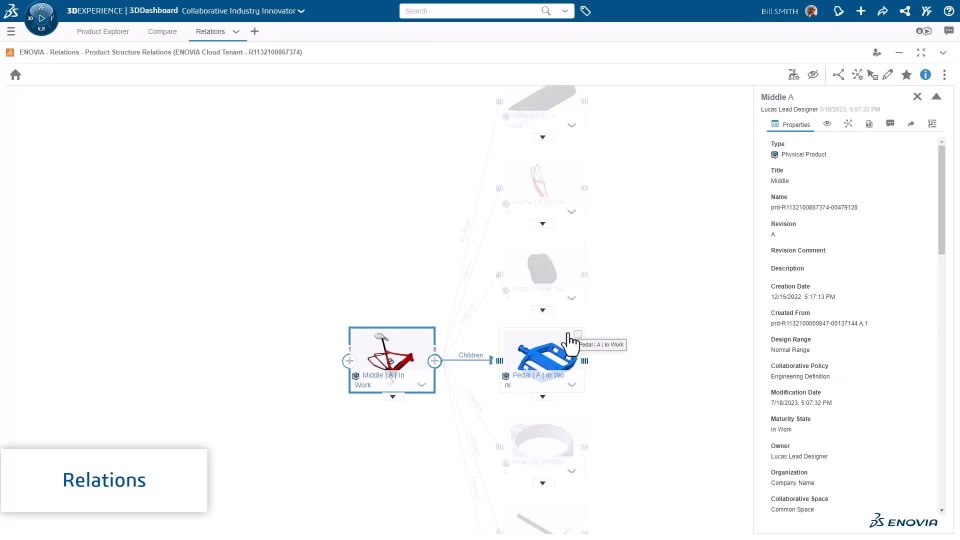Toggle the Information panel with the blue i icon
Screen dimensions: 960x540
(x=925, y=75)
